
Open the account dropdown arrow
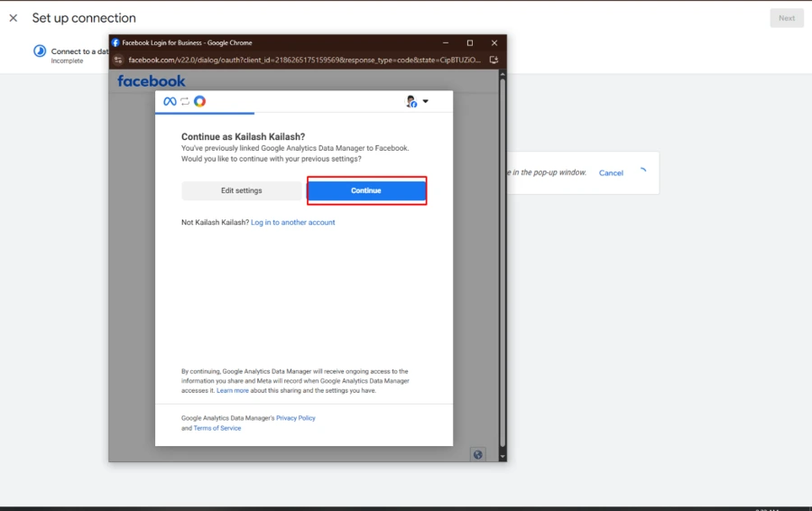426,102
